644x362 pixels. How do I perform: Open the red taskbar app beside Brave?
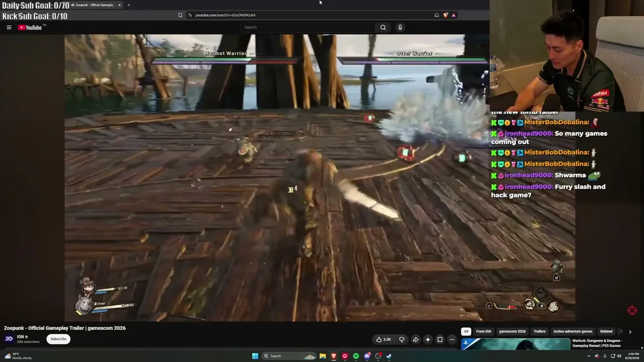coord(345,356)
